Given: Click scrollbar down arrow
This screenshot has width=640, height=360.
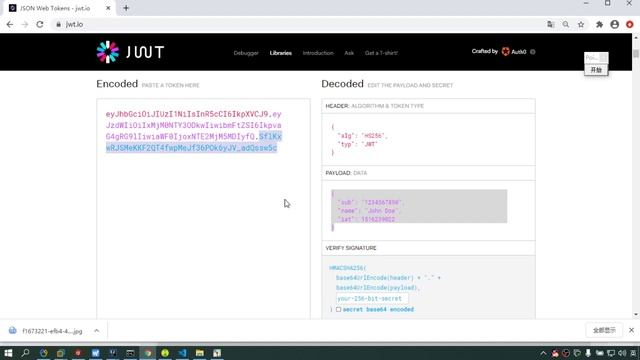Looking at the screenshot, I should tap(636, 315).
